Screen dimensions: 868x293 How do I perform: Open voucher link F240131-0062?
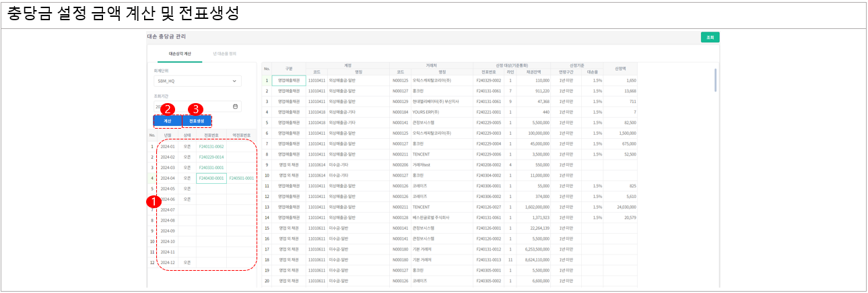point(211,146)
